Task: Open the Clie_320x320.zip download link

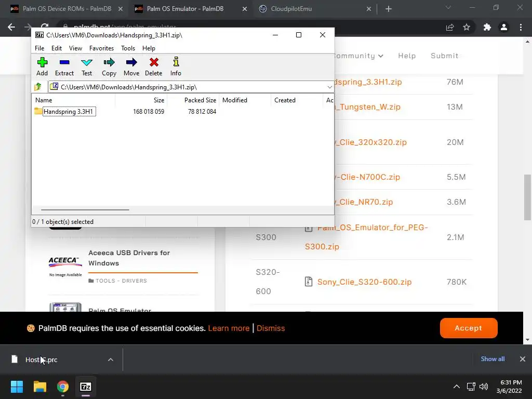Action: coord(370,142)
